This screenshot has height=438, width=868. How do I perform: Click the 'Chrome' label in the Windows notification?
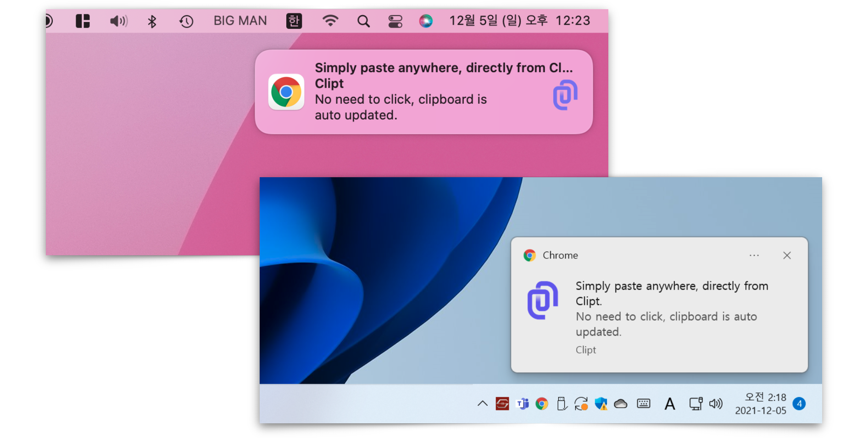point(560,255)
